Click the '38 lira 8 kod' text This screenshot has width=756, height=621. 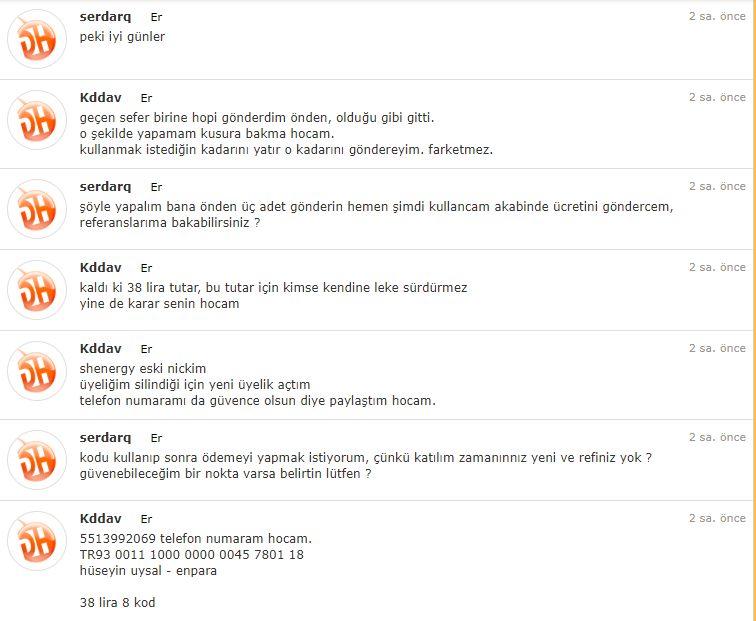point(118,603)
